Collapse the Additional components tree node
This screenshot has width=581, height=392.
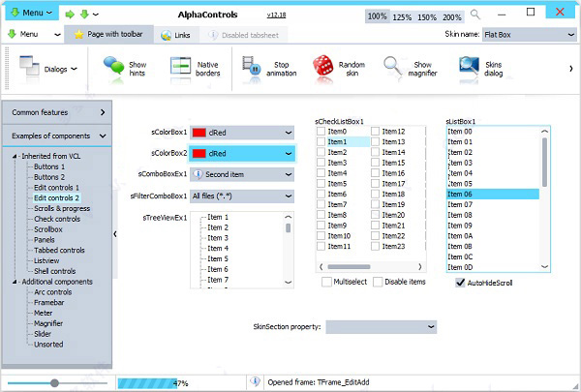pos(15,282)
